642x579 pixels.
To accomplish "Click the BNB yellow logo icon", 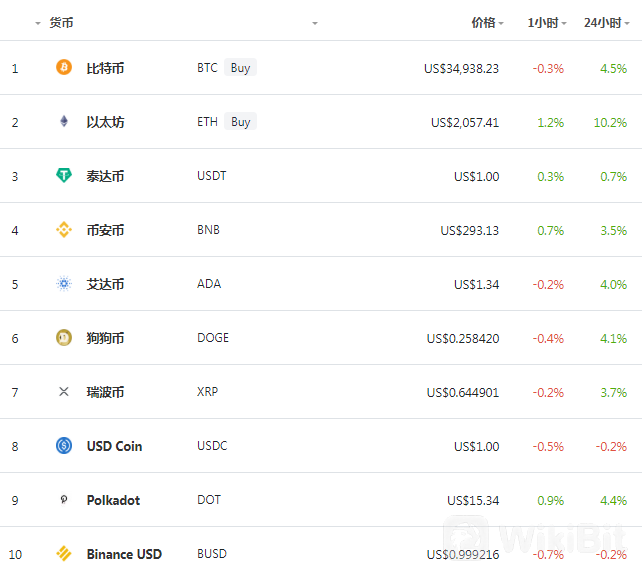I will (x=64, y=229).
